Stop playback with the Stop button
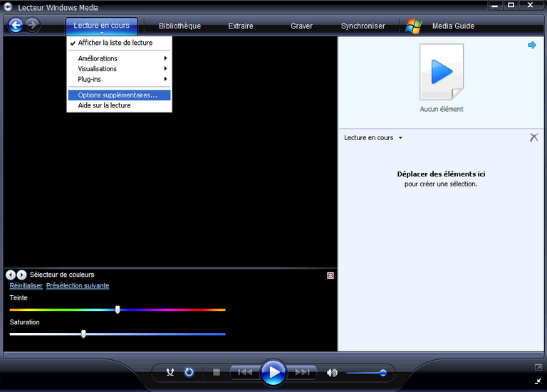The width and height of the screenshot is (547, 392). tap(217, 373)
